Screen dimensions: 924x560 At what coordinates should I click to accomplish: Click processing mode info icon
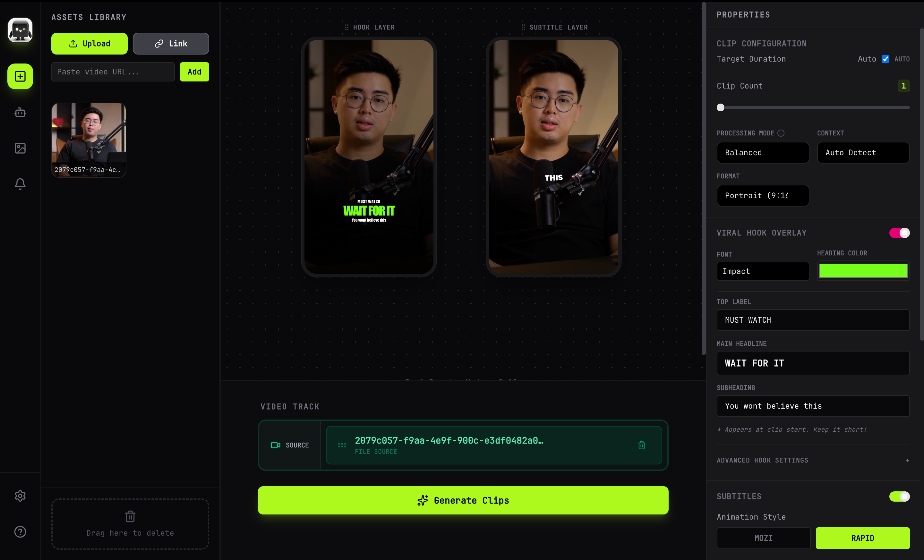[x=781, y=133]
